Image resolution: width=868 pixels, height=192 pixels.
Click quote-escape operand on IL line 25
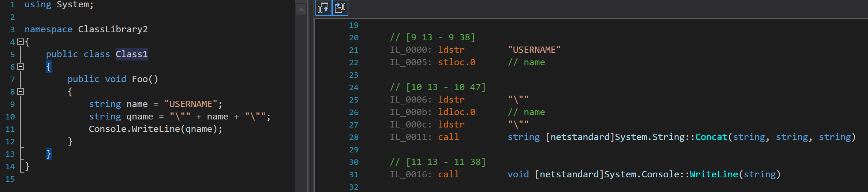pos(518,100)
